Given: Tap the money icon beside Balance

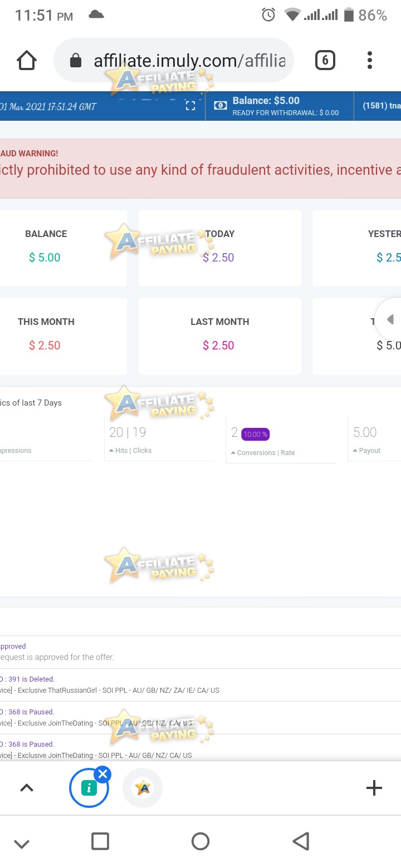Looking at the screenshot, I should [x=221, y=106].
